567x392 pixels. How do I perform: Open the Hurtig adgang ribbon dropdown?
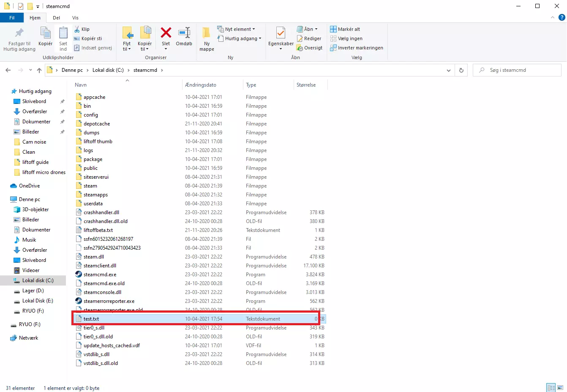coord(239,38)
